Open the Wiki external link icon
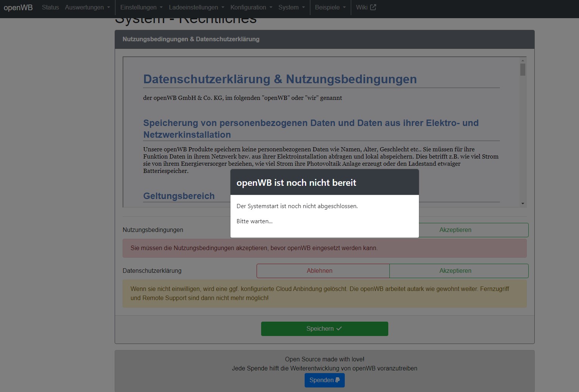579x392 pixels. coord(373,7)
